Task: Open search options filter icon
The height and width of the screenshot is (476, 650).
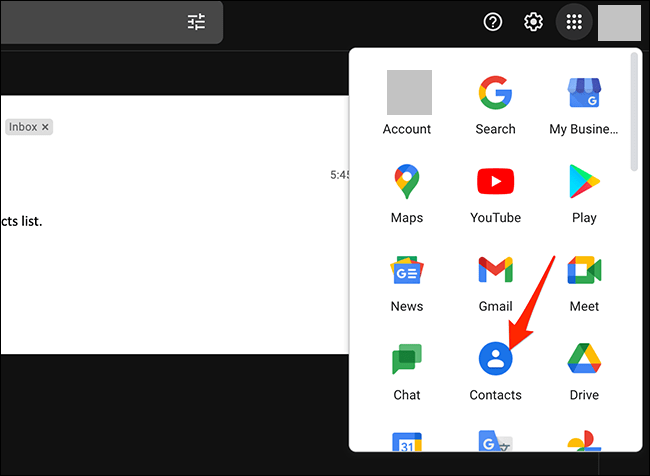Action: [196, 22]
